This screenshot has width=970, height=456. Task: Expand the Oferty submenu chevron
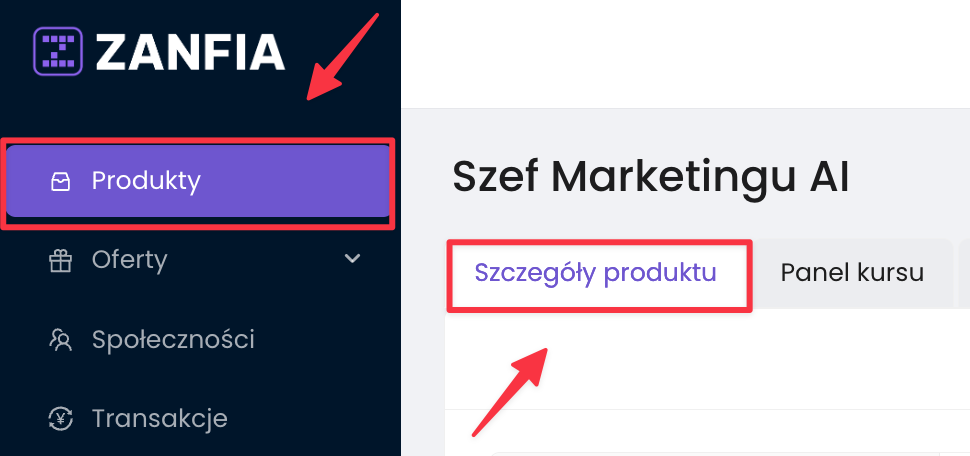pyautogui.click(x=352, y=259)
